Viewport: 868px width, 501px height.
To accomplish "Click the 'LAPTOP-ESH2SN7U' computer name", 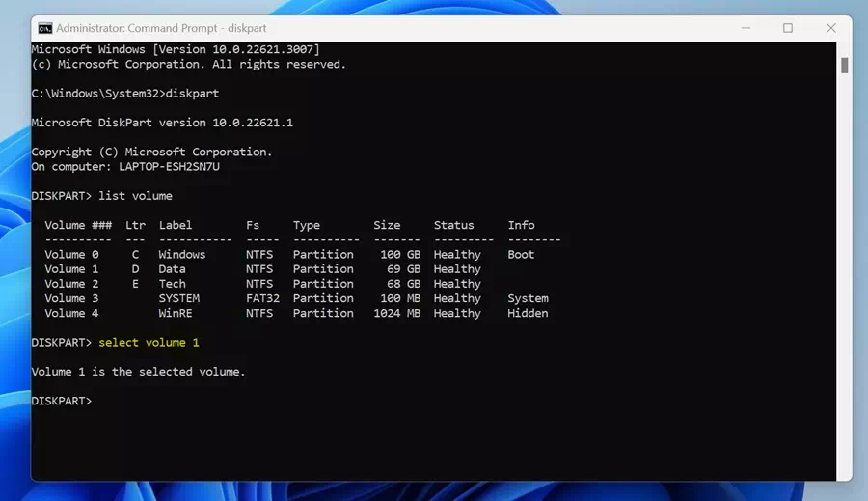I will click(x=169, y=166).
